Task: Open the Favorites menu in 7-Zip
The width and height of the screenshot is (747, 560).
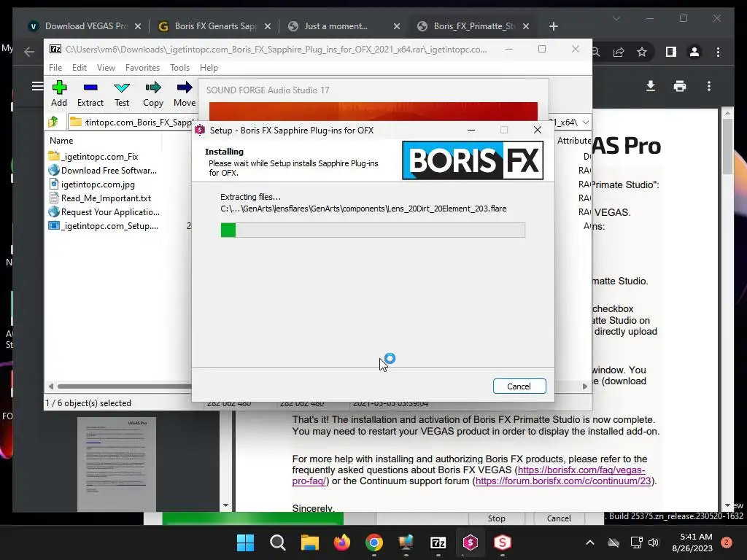Action: [x=142, y=68]
